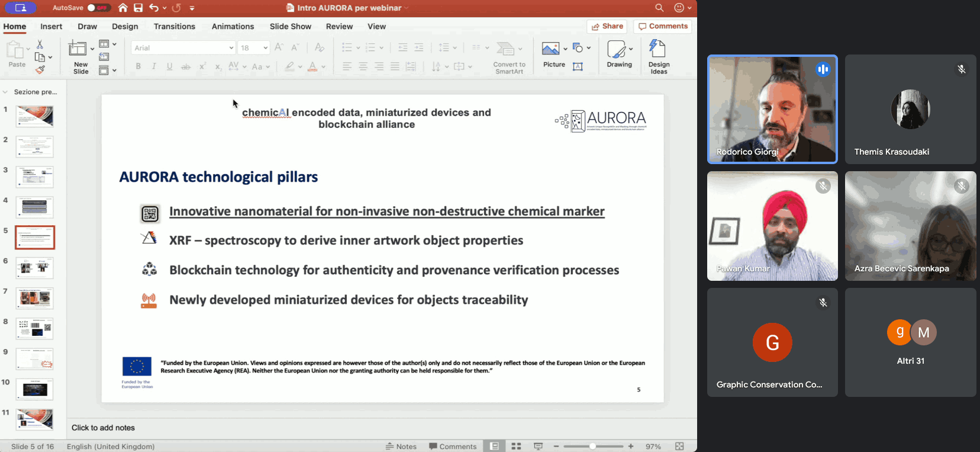Toggle muted microphone on Graphic Conservation tile
Image resolution: width=980 pixels, height=452 pixels.
click(x=823, y=303)
